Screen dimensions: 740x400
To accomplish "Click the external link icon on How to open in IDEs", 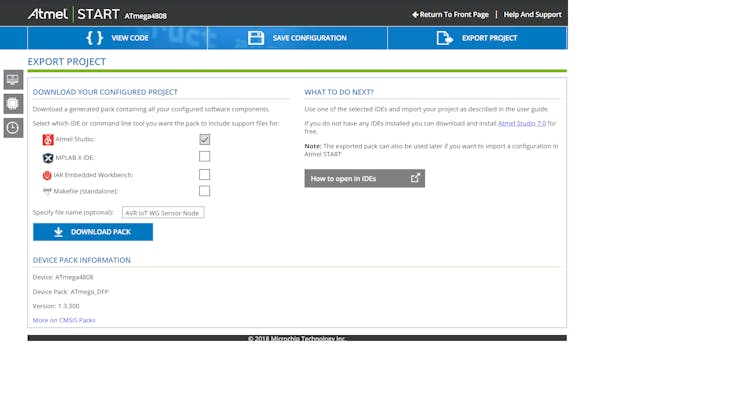I will click(x=415, y=178).
